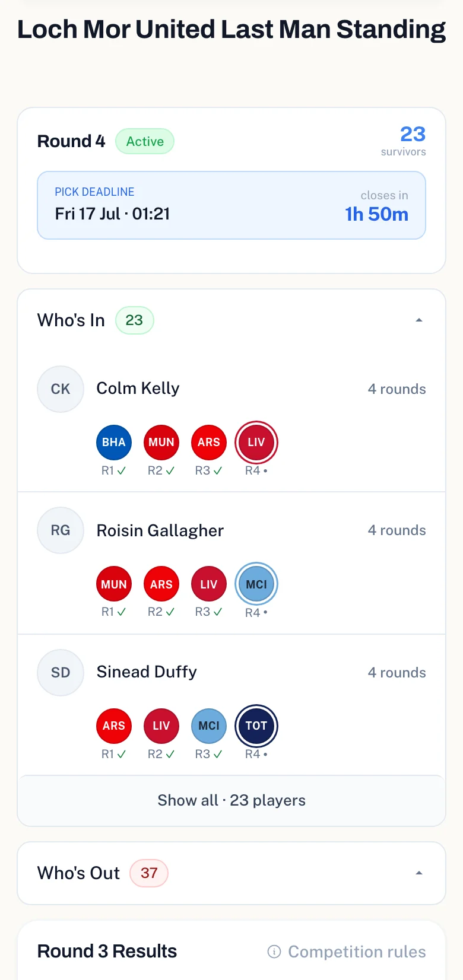The height and width of the screenshot is (980, 463).
Task: Click the SD avatar for Sinead Duffy
Action: (x=61, y=673)
